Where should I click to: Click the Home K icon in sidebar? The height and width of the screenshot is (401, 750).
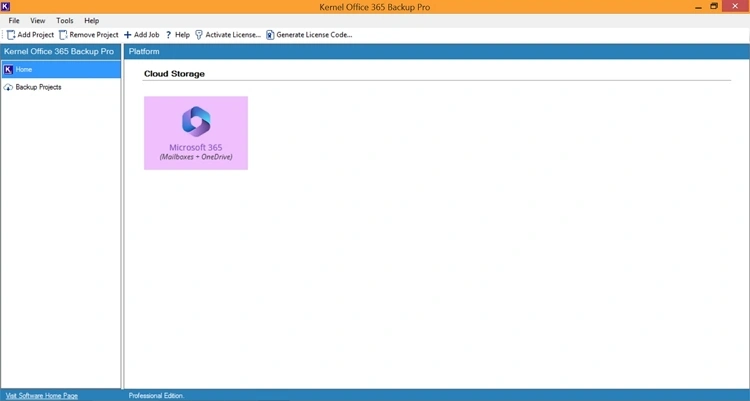[x=8, y=70]
